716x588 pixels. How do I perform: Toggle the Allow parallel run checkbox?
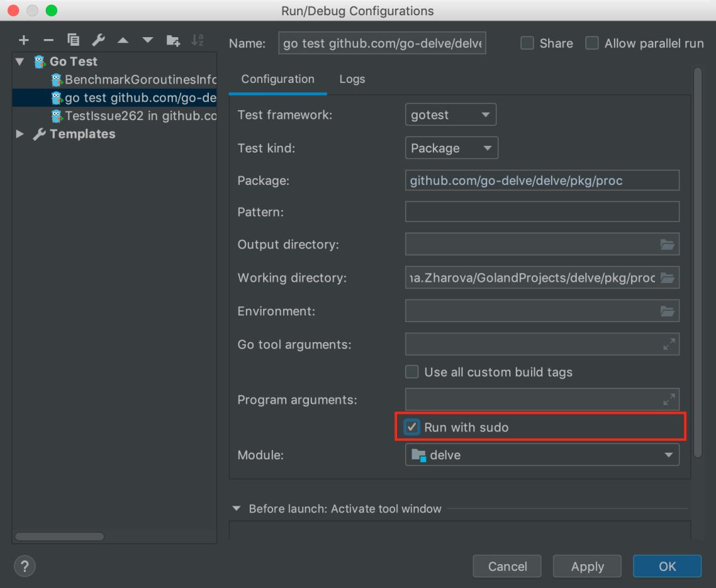pyautogui.click(x=592, y=44)
